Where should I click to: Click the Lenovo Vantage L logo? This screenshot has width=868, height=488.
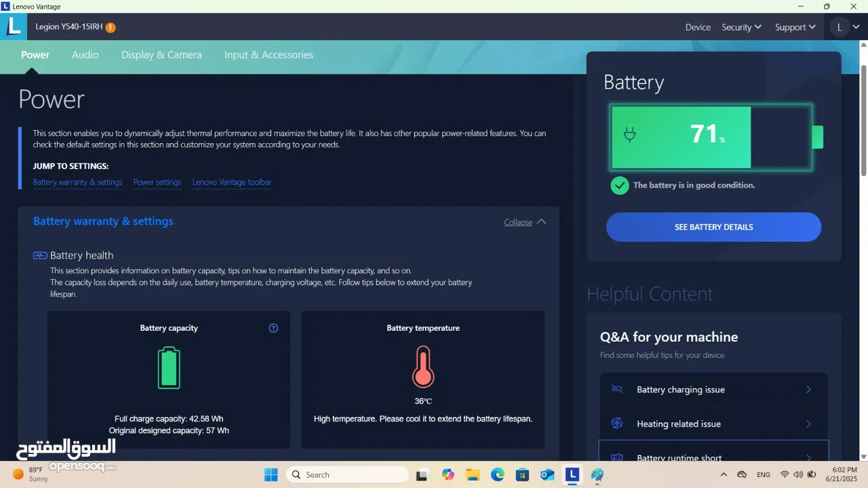pyautogui.click(x=14, y=27)
